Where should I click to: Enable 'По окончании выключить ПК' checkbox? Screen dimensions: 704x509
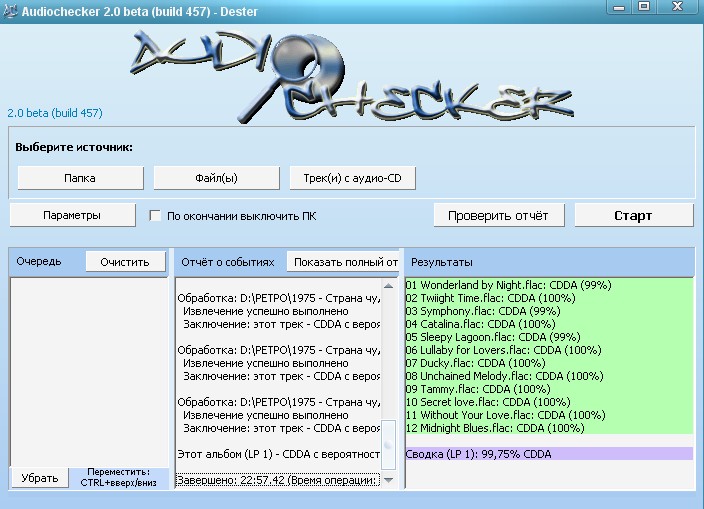[x=155, y=215]
